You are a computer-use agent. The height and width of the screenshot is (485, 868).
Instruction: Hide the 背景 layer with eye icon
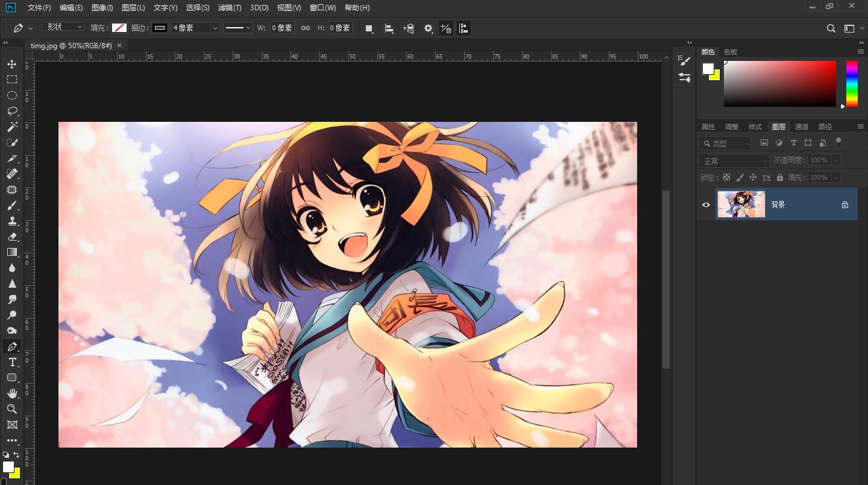pos(706,204)
